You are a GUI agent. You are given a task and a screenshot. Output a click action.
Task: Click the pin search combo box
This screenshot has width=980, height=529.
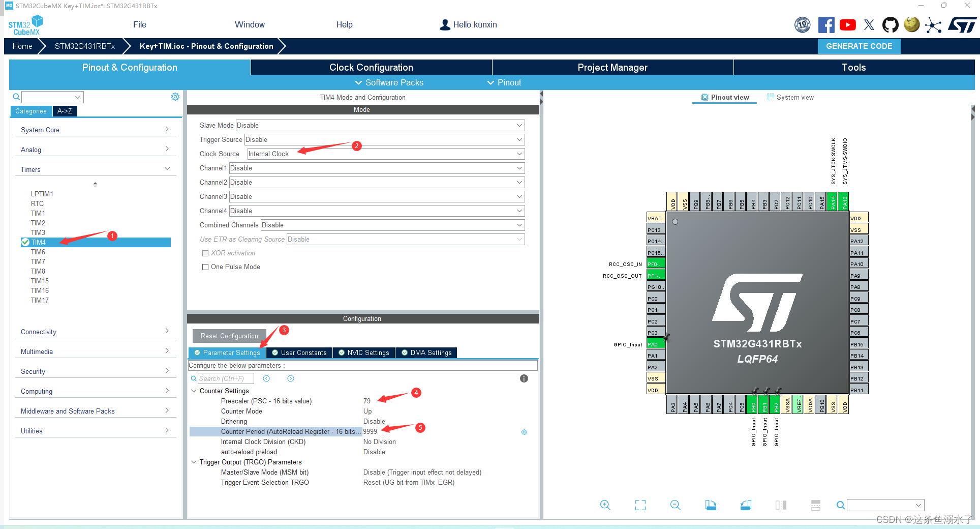885,505
